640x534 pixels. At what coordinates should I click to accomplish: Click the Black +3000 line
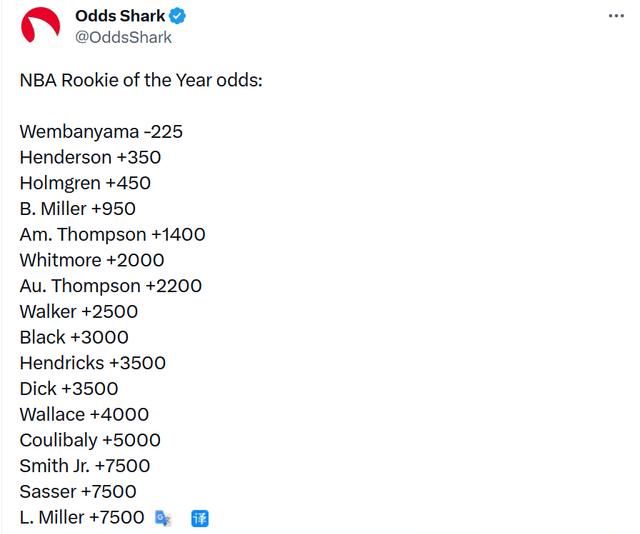tap(74, 337)
